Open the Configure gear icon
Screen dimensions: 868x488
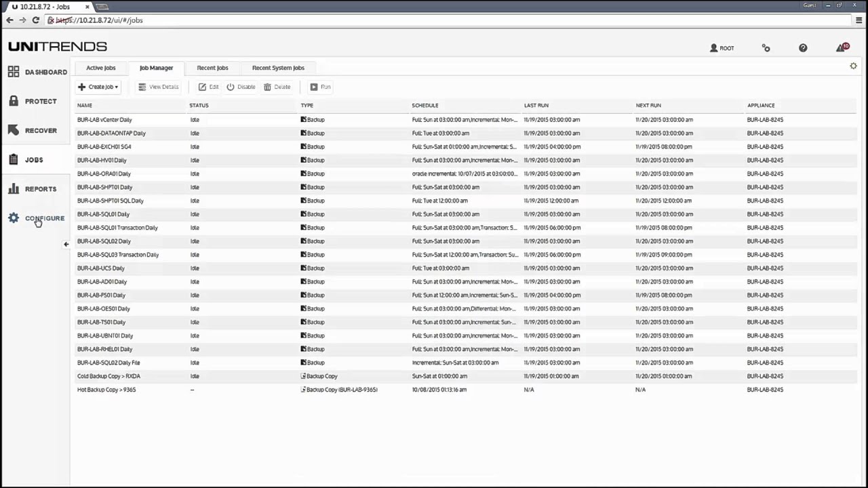[x=14, y=218]
